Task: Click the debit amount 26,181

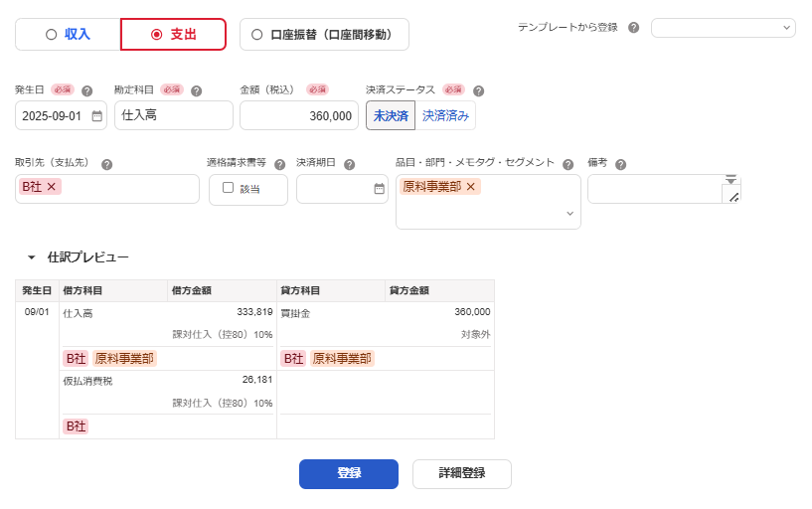Action: pos(256,380)
